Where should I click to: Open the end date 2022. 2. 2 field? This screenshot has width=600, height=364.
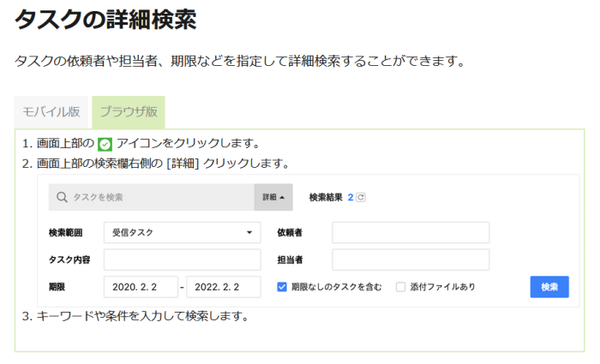point(224,287)
